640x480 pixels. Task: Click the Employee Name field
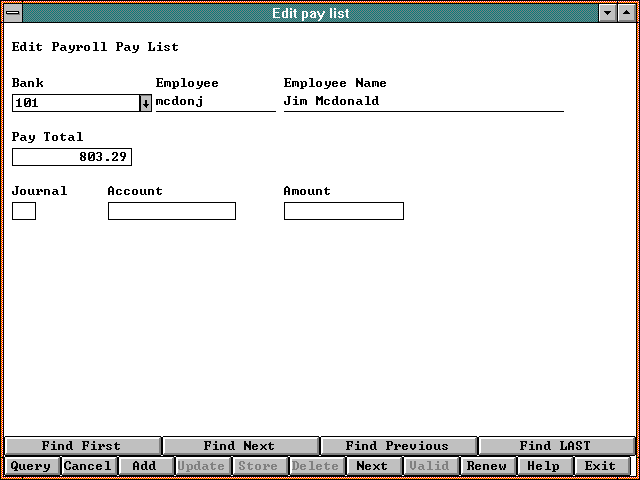[x=423, y=102]
